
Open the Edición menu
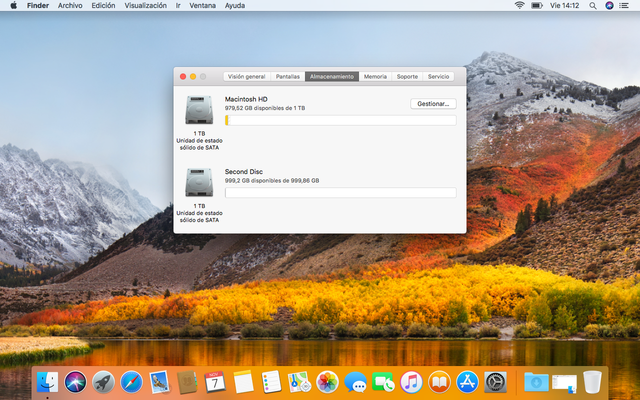103,6
